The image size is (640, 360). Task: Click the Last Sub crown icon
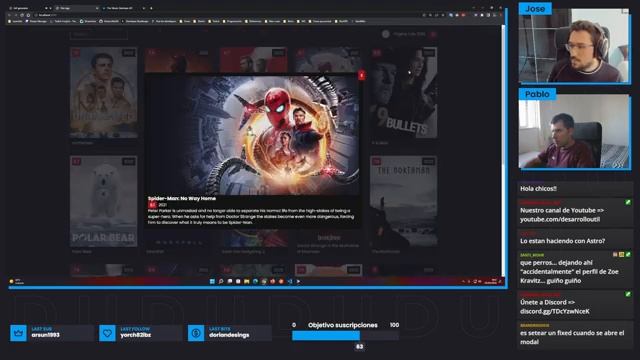coord(18,333)
